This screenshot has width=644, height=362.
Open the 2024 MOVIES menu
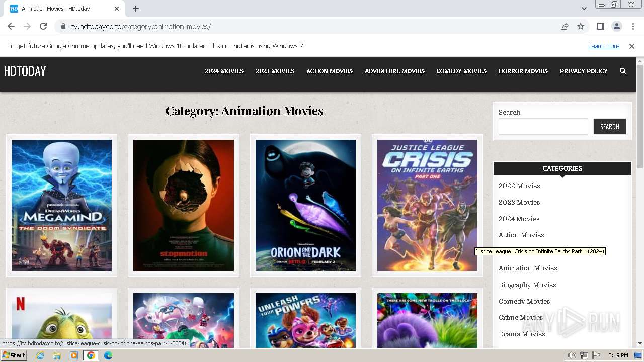(224, 71)
